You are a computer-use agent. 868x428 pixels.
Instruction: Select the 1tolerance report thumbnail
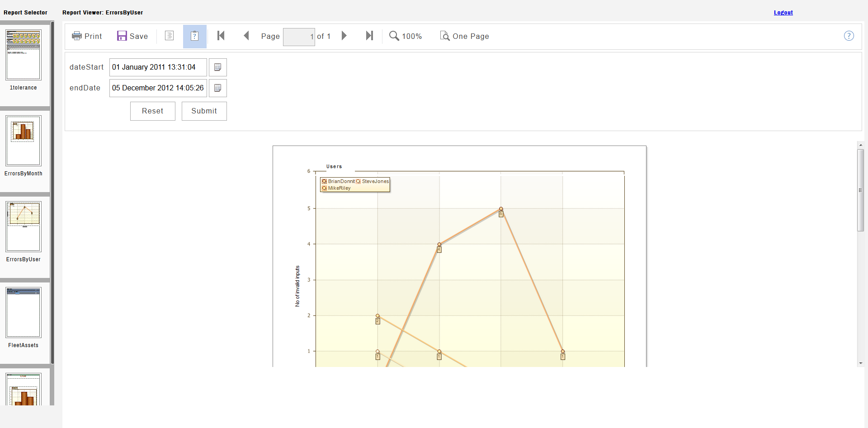(24, 55)
